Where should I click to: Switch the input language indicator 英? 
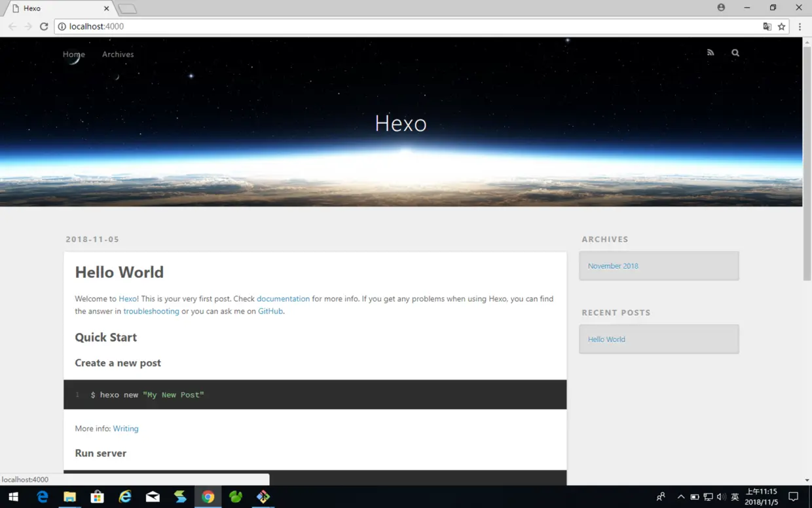click(x=735, y=497)
